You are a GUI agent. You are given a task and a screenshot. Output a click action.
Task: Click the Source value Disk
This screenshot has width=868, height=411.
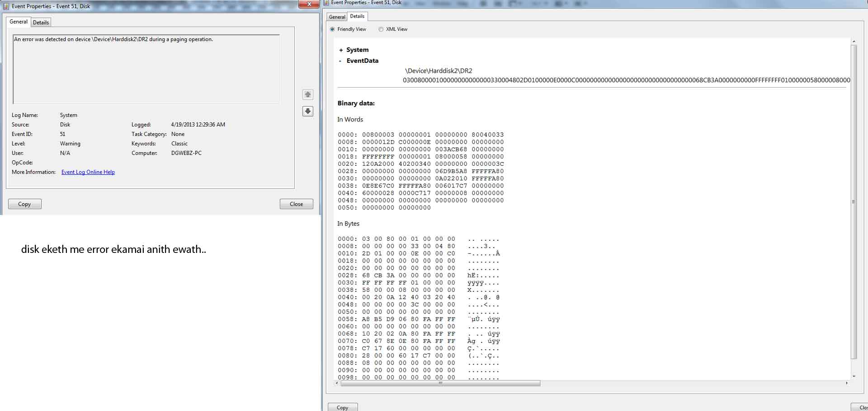[65, 125]
